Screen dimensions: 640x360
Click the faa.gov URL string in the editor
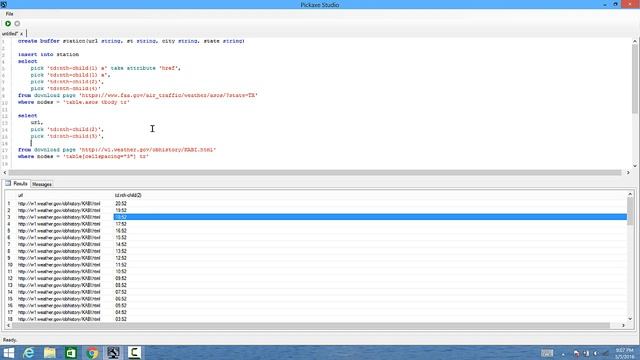pos(169,96)
